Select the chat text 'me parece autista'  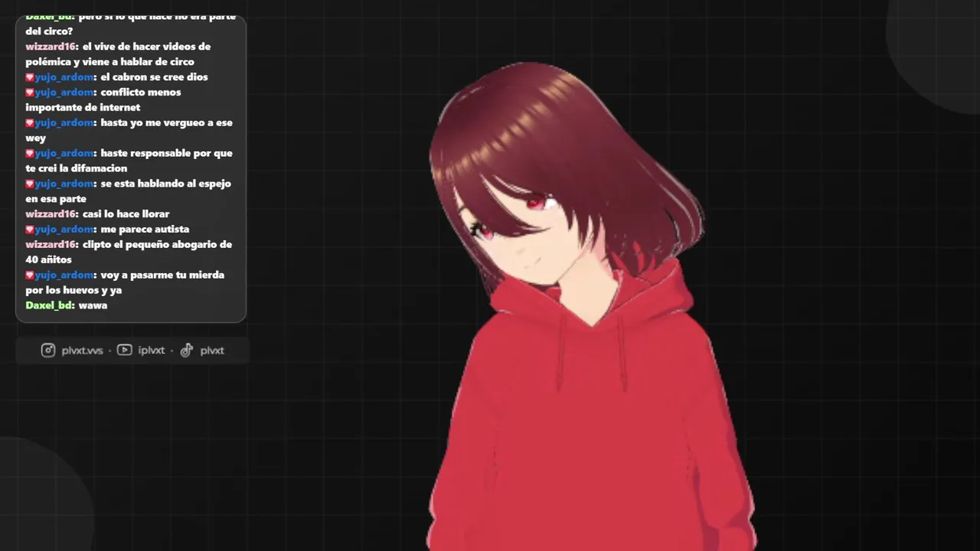click(145, 230)
